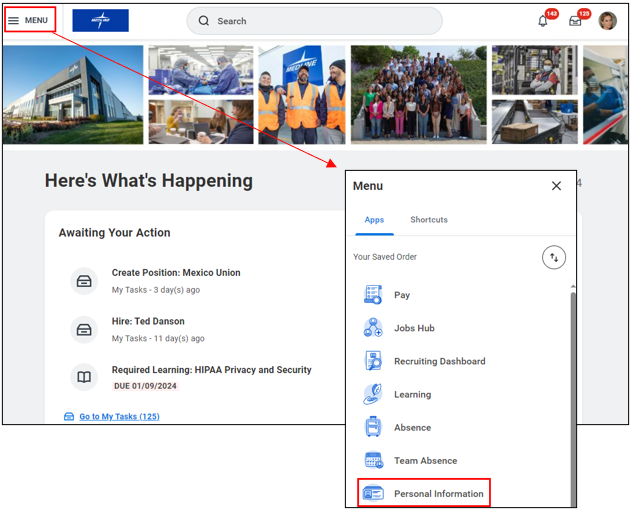Open the inbox tray icon
The image size is (633, 510).
[575, 21]
